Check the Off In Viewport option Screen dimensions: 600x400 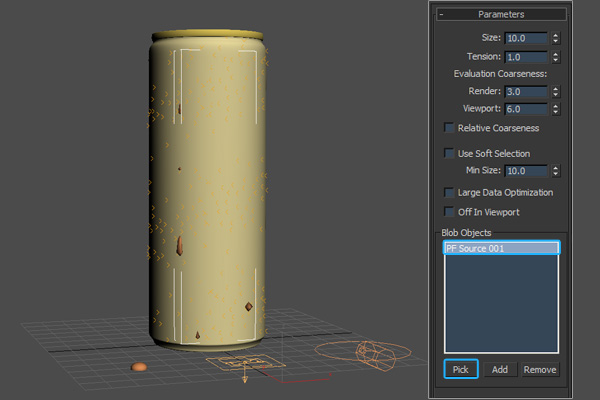point(449,212)
